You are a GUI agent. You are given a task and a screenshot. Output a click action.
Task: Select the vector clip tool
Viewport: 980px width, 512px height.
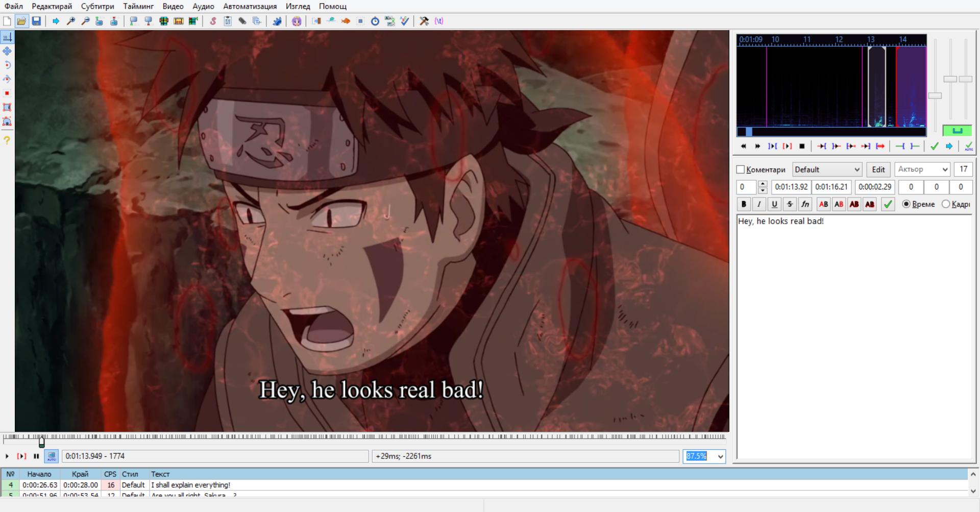(x=7, y=121)
